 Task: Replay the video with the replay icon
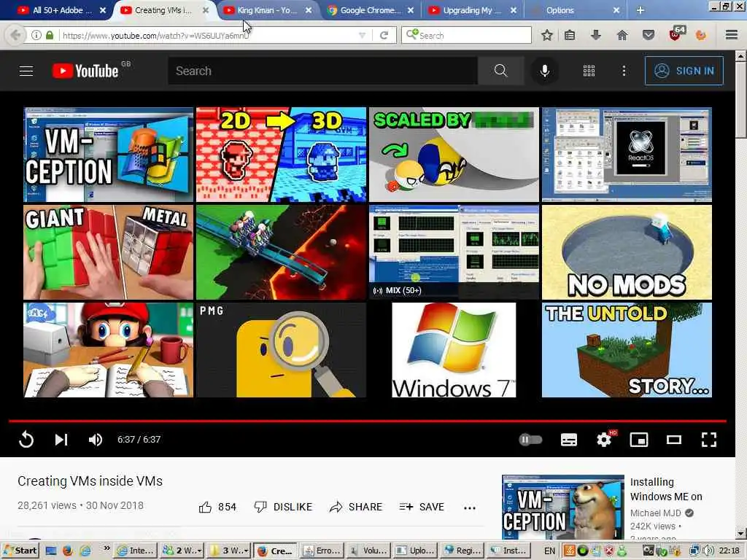26,439
